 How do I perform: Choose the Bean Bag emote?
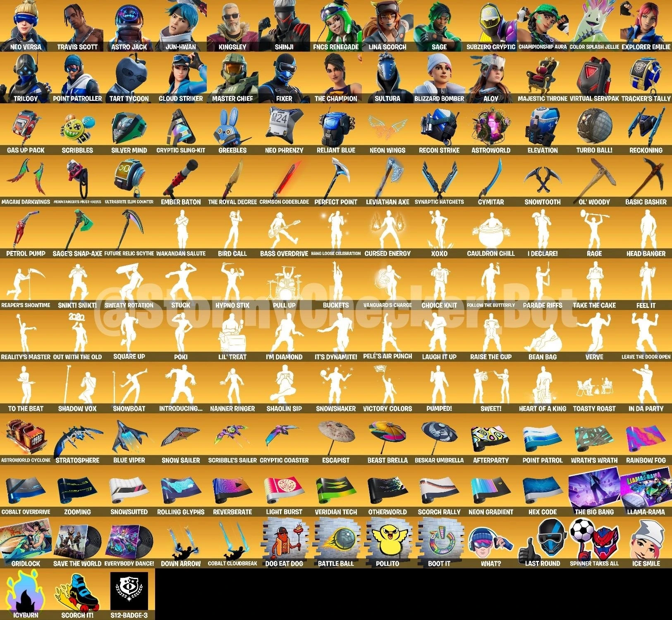pos(543,336)
